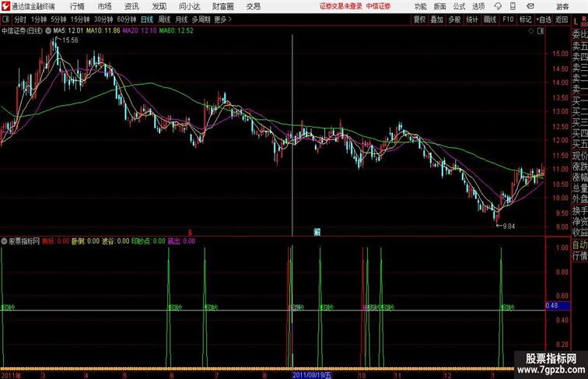Switch to the 5分钟 period tab

58,19
